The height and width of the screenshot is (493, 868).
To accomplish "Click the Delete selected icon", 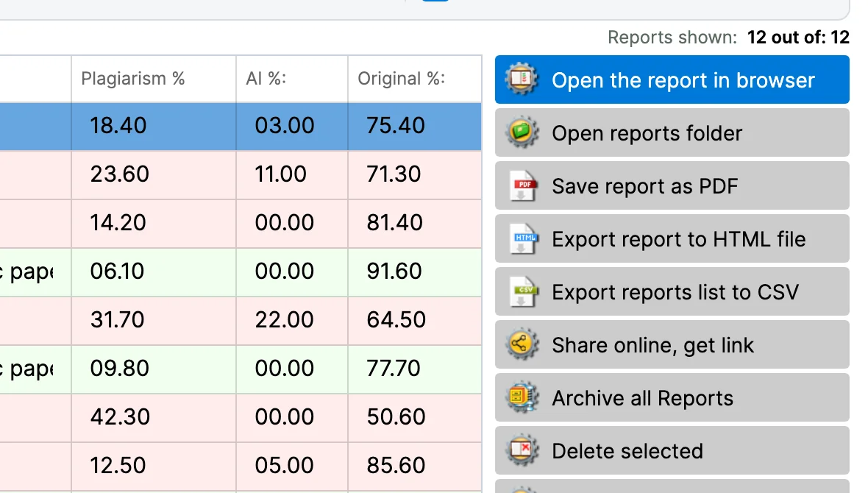I will pos(521,451).
